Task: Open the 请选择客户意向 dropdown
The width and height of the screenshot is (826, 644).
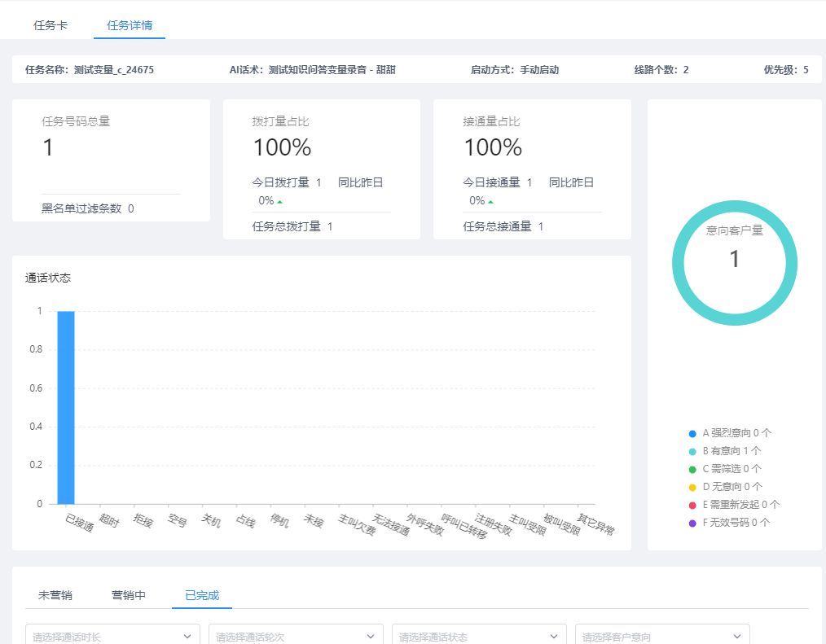Action: pyautogui.click(x=663, y=636)
